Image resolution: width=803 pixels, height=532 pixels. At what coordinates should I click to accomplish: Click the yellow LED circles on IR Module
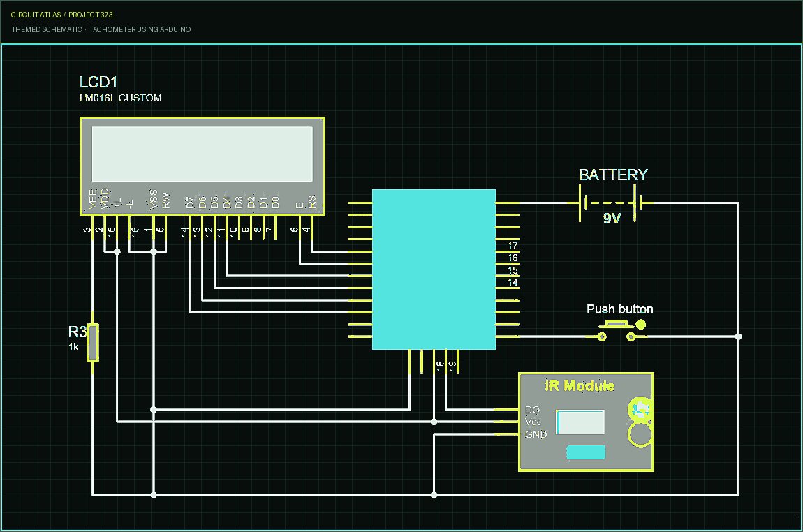(640, 422)
